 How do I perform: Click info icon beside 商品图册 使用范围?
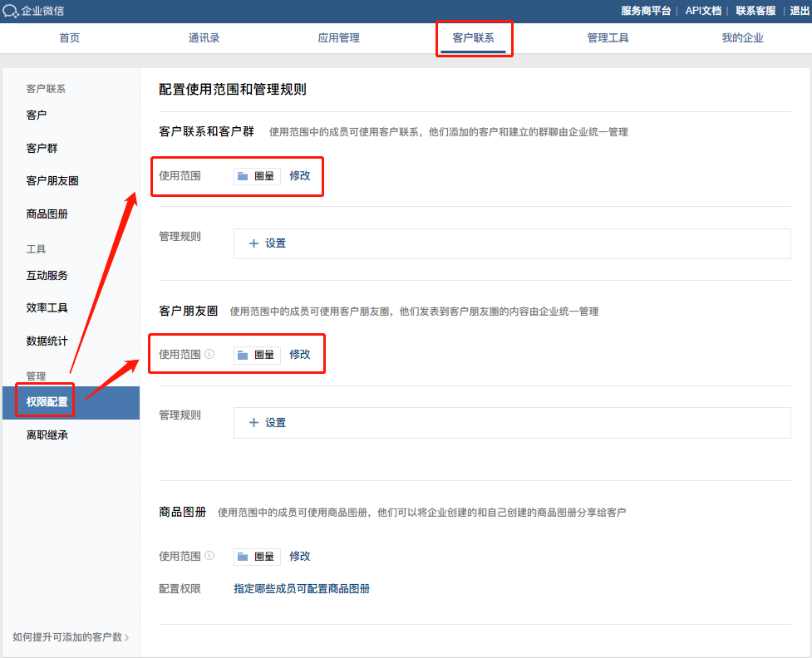209,556
